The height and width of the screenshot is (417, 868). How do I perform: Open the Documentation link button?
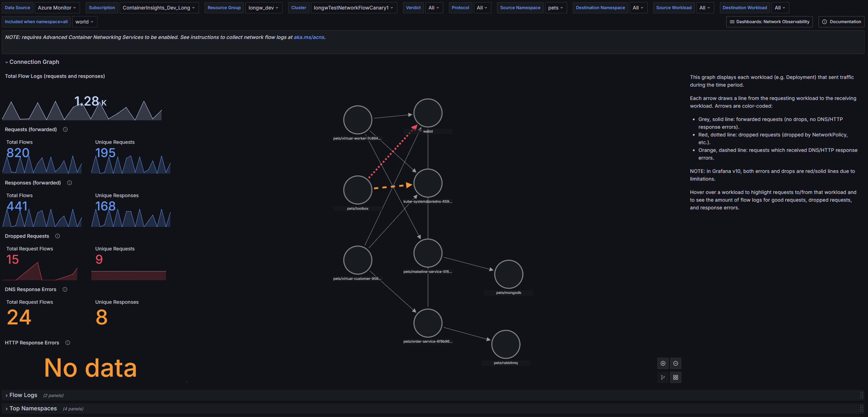pyautogui.click(x=841, y=22)
